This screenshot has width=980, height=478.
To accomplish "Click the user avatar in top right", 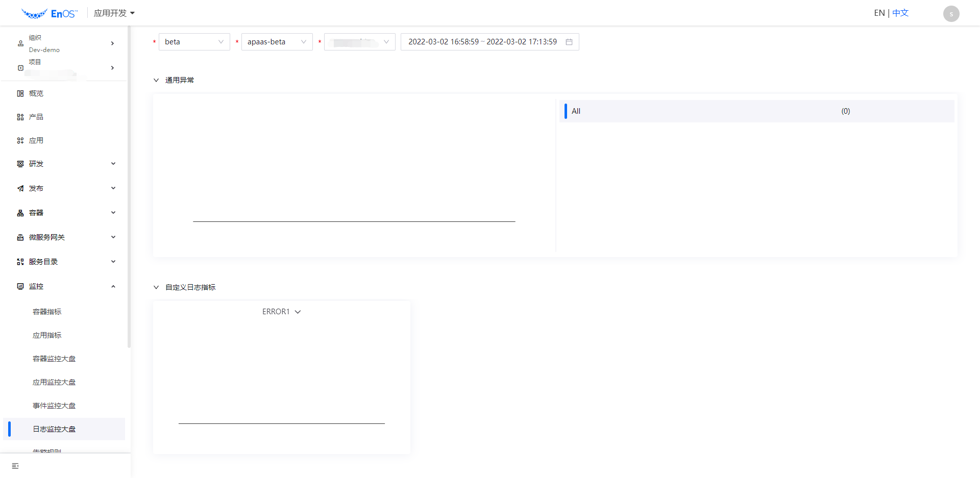I will (x=950, y=13).
